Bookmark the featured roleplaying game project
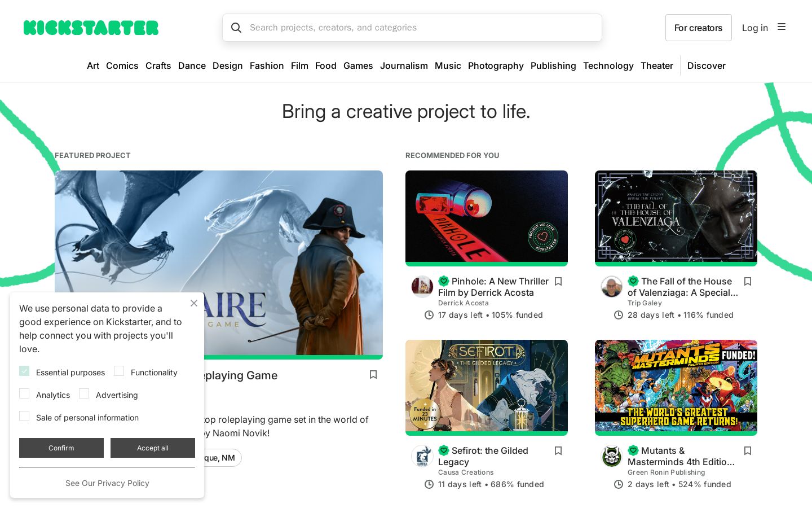This screenshot has height=508, width=812. tap(373, 375)
